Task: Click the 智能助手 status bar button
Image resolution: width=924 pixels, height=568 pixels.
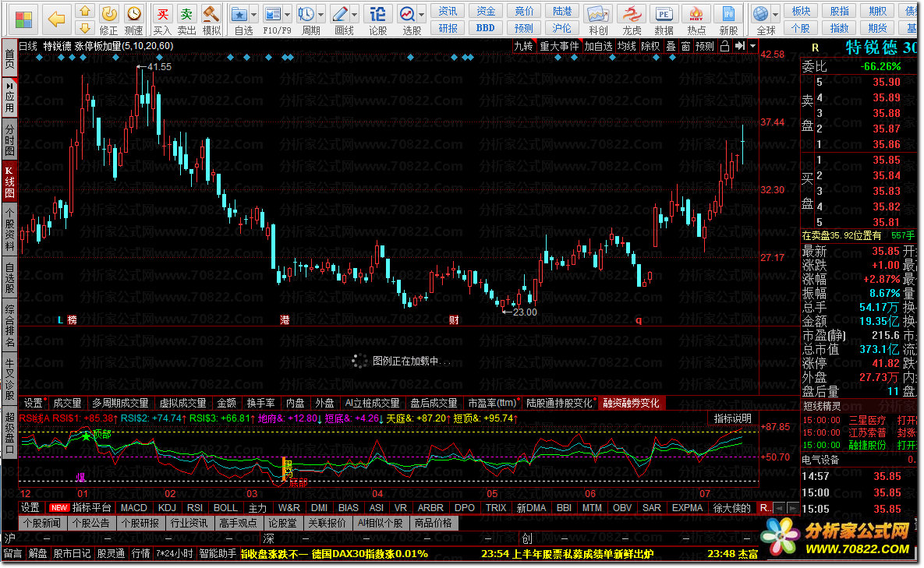Action: [218, 554]
